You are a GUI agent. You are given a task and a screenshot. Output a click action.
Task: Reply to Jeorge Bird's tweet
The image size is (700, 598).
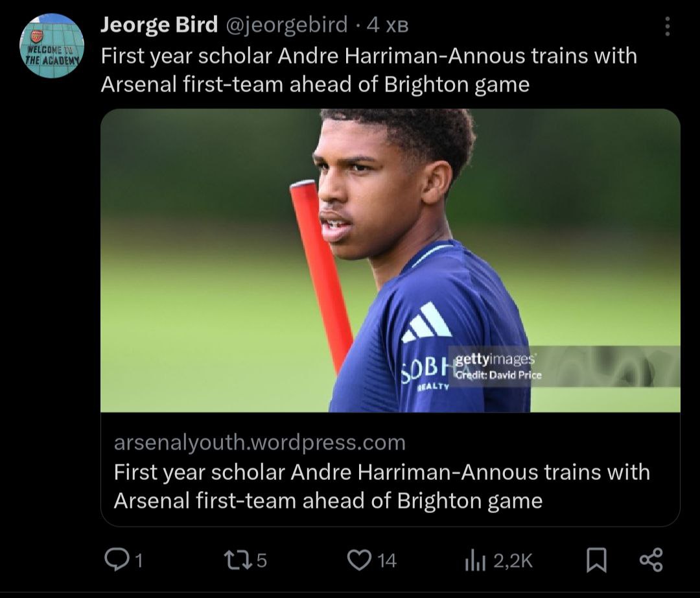[x=116, y=560]
